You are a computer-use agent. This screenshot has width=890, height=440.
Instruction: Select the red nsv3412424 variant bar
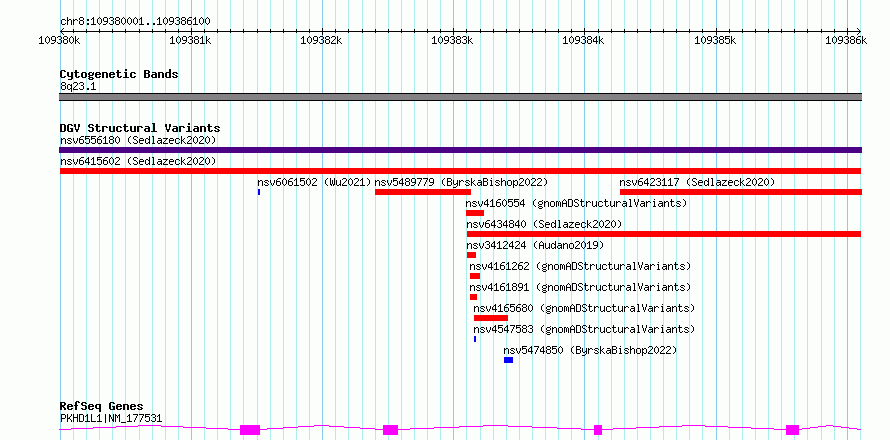click(471, 255)
